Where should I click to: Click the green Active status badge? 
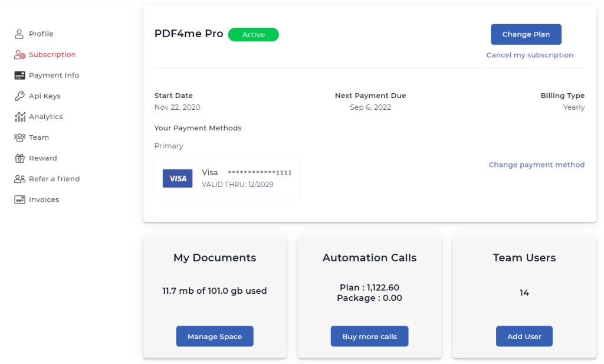click(x=253, y=35)
